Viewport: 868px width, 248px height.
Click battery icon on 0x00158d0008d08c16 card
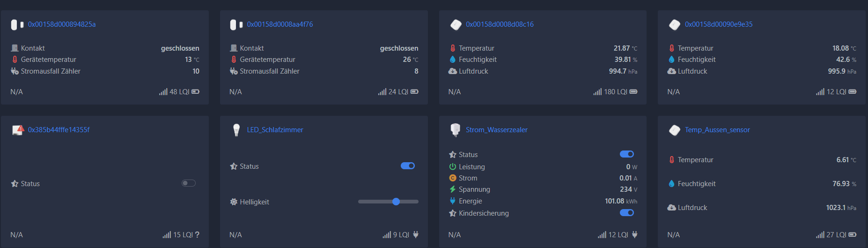[633, 92]
